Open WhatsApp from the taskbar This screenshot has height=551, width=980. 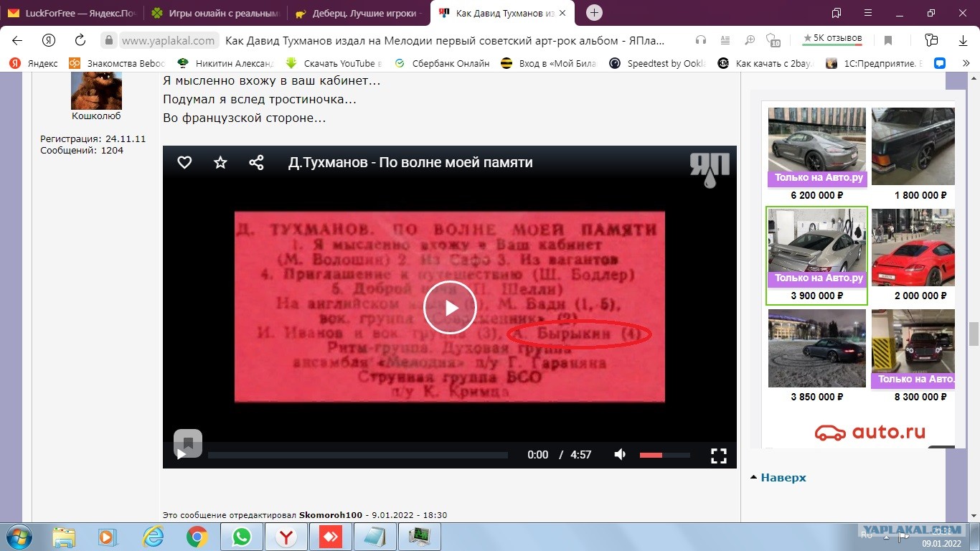pos(242,537)
